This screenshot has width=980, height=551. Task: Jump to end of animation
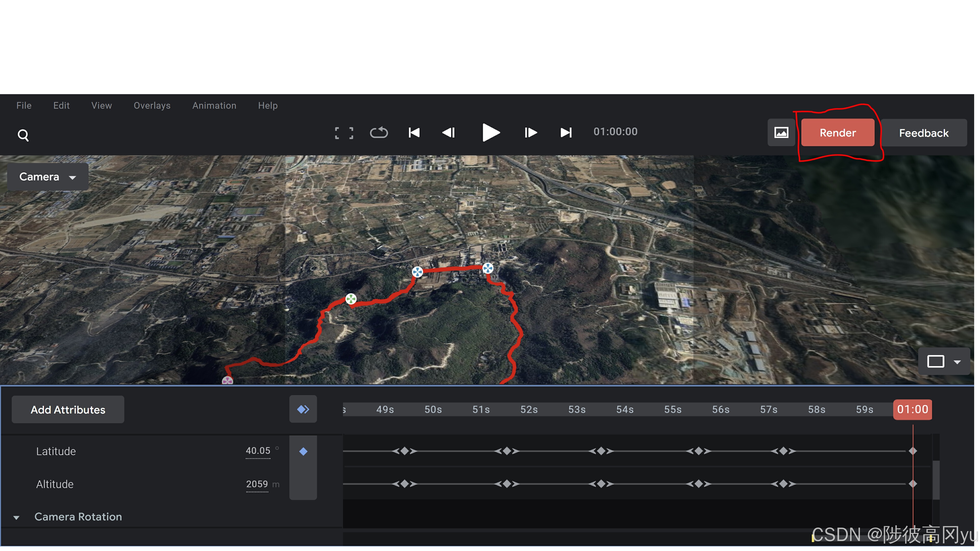click(x=566, y=133)
